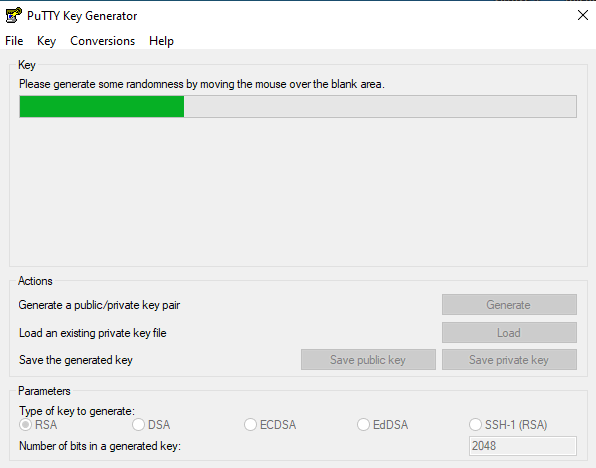
Task: Click the blank area below the progress bar
Action: point(298,190)
